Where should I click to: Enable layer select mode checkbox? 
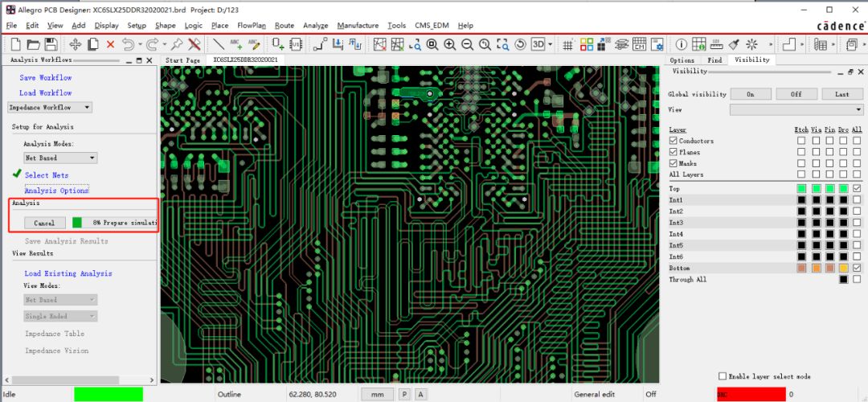pyautogui.click(x=723, y=376)
